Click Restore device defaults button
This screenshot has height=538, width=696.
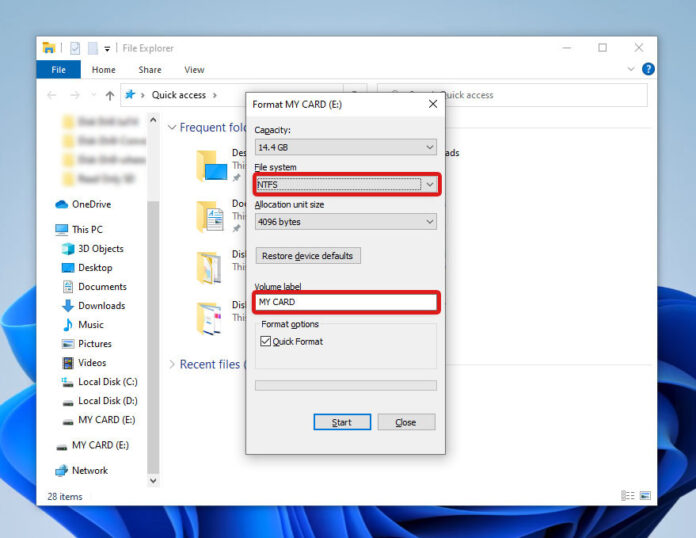coord(308,256)
